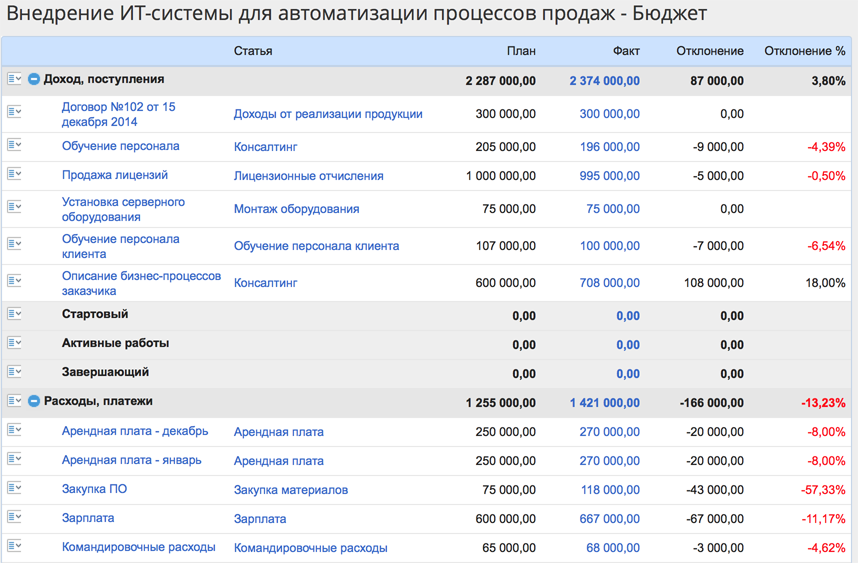Collapse the Доход, поступления group

tap(34, 79)
